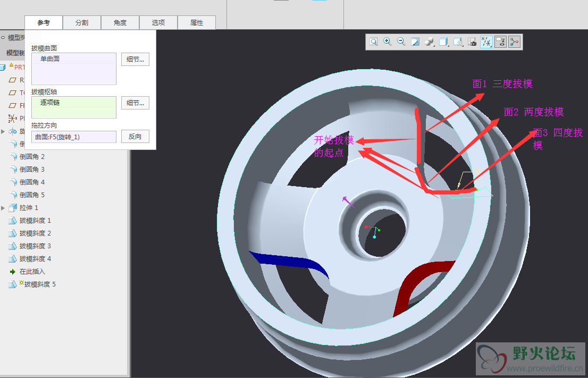Screen dimensions: 588x378
Task: Click the Zoom Out magnifier icon
Action: pos(401,42)
